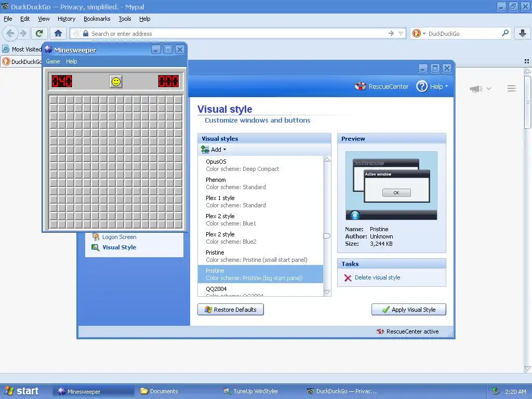
Task: Select Plex 2 style Blue1 entry
Action: [x=260, y=220]
